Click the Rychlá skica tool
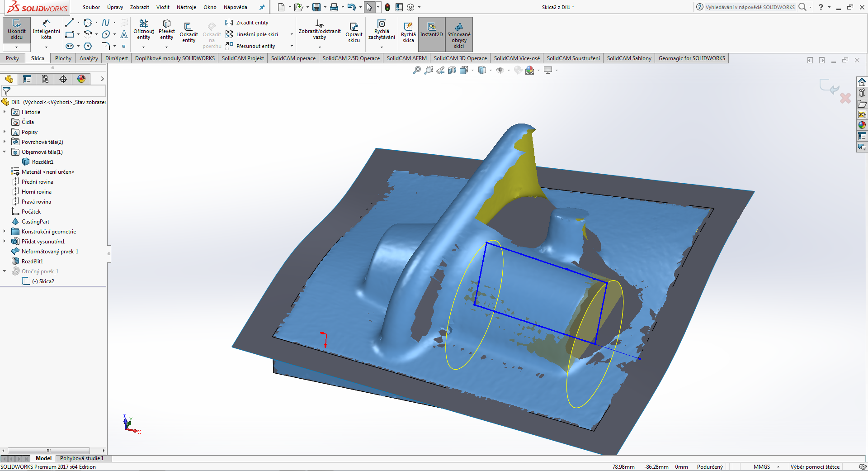868x471 pixels. coord(408,32)
